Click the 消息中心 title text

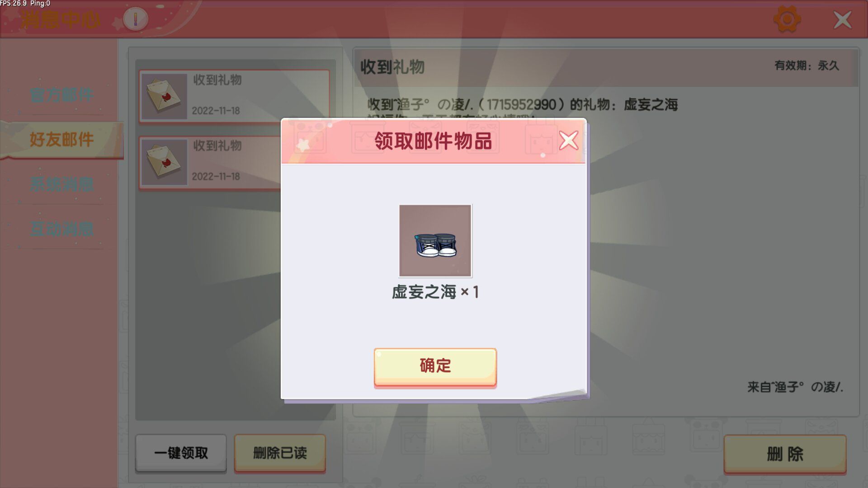(61, 19)
